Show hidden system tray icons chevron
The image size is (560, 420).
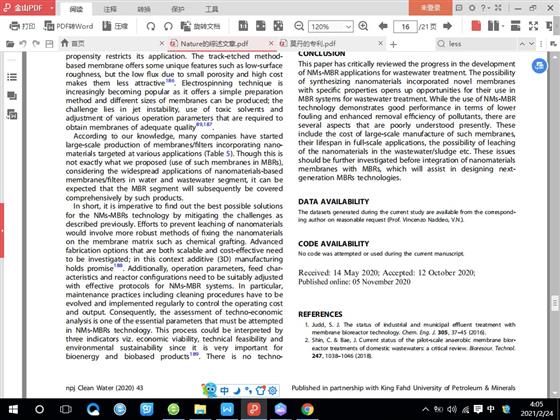425,409
